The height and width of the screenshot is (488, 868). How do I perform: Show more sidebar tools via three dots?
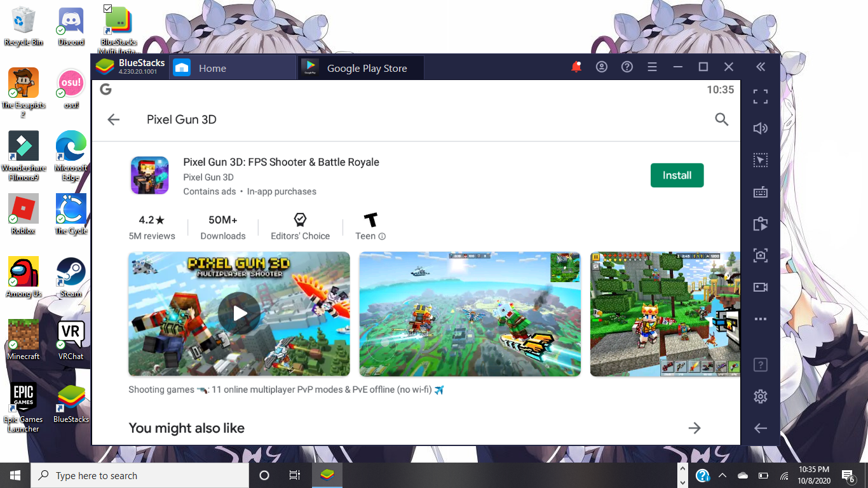(x=761, y=319)
